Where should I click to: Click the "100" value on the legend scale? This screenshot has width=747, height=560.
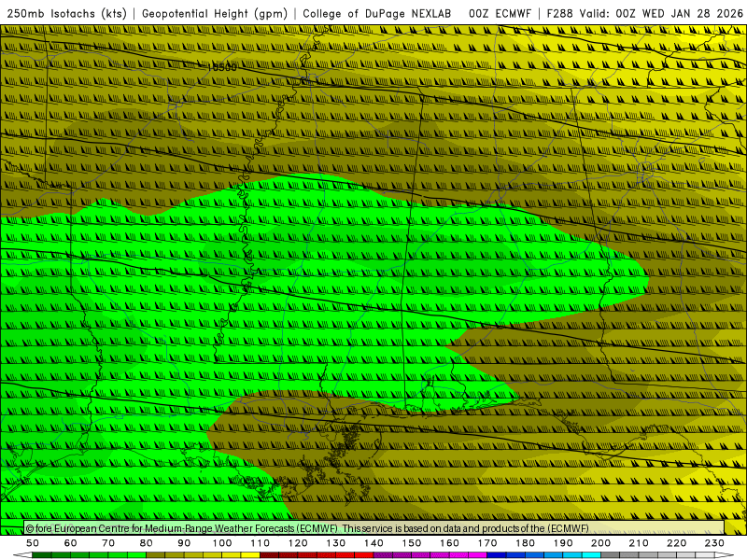point(222,543)
